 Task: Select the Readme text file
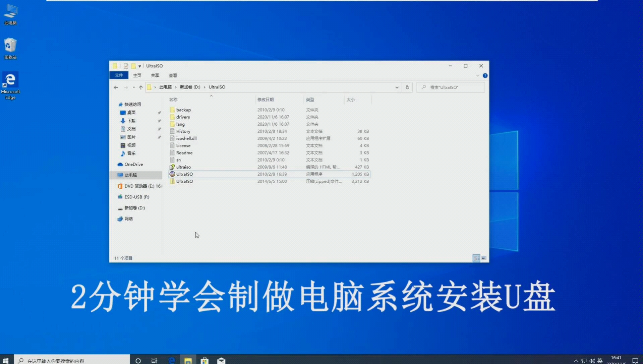click(269, 153)
